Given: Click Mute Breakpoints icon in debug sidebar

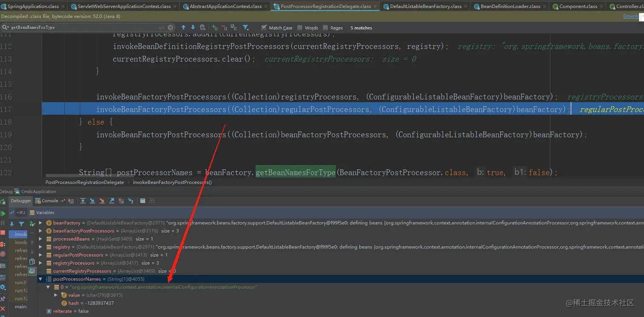Looking at the screenshot, I should click(3, 254).
